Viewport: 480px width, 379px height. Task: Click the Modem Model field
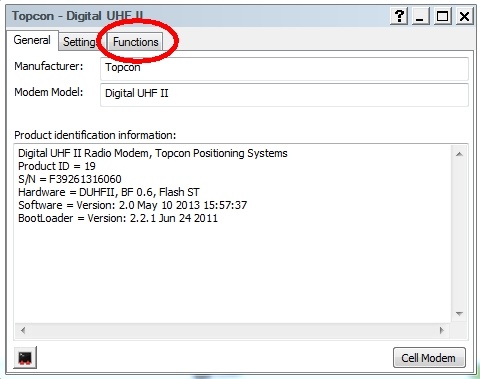[284, 95]
